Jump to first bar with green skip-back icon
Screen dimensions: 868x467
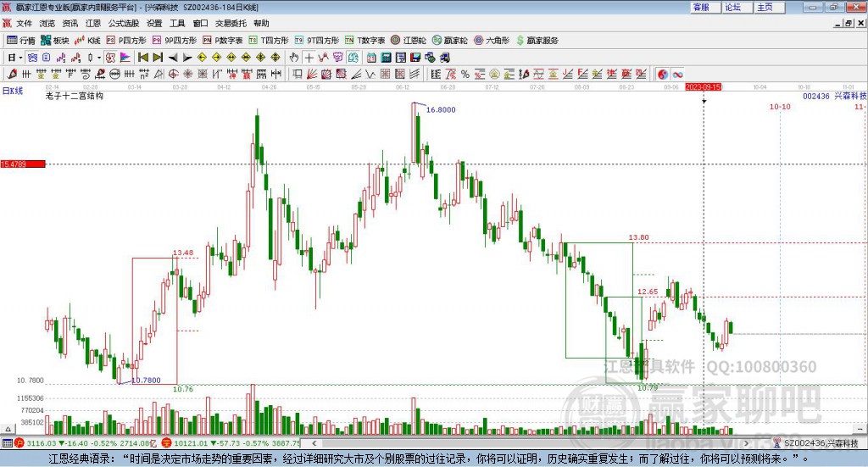[x=143, y=58]
